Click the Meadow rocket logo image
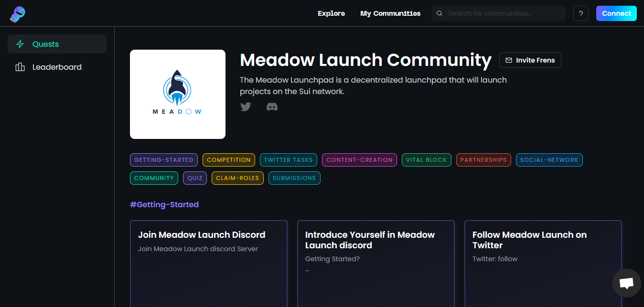Screen dimensions: 644x307 (x=178, y=94)
